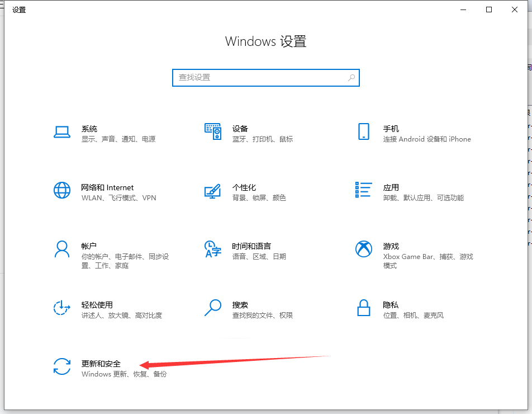Open 更新和安全 settings title

[101, 364]
